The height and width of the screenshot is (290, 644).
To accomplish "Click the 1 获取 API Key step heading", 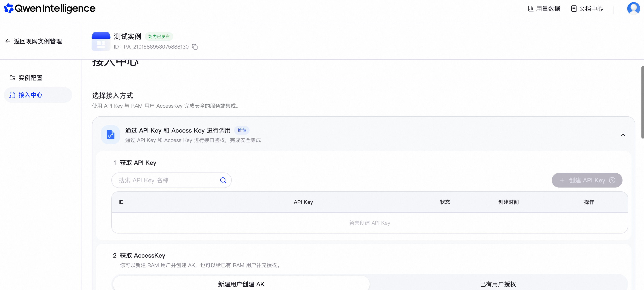I will [135, 163].
